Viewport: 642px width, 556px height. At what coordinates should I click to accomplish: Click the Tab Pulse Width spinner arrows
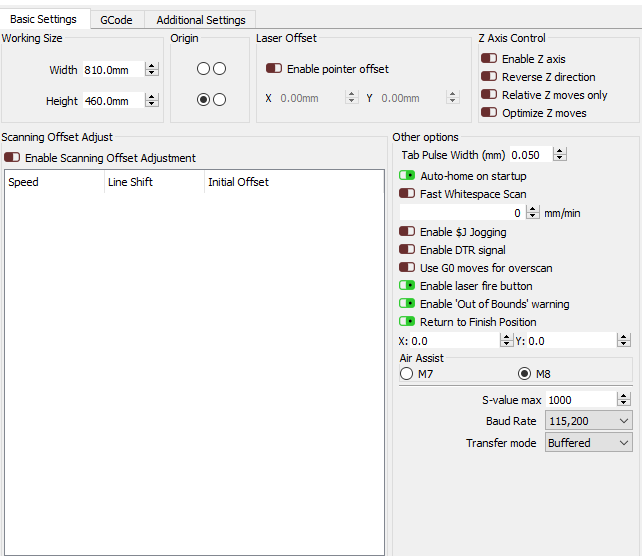point(560,155)
